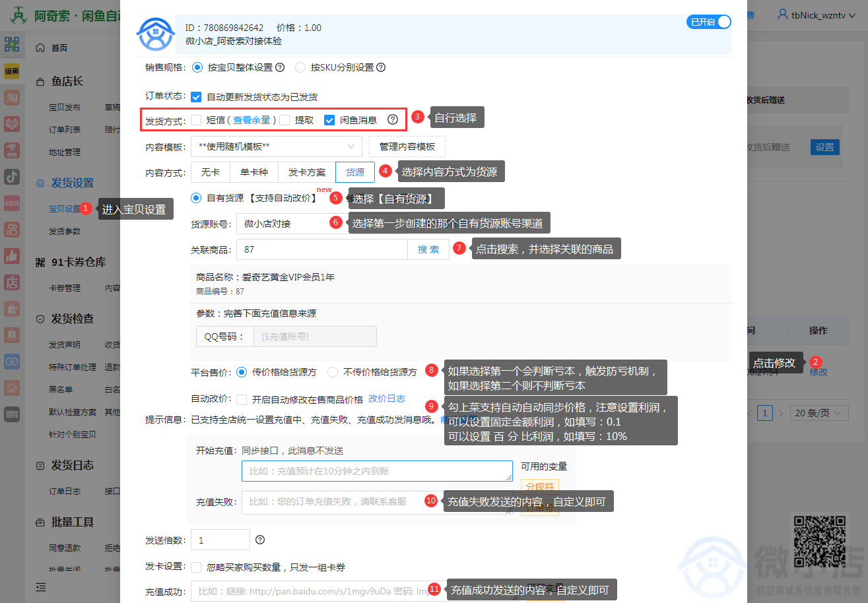Screen dimensions: 868x603
Task: Select 自有货源 radio button
Action: tap(196, 197)
